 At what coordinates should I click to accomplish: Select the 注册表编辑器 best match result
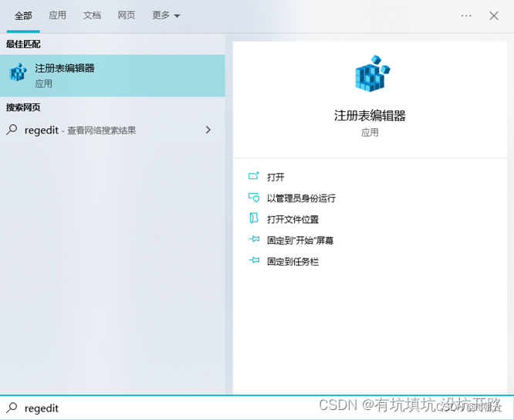pyautogui.click(x=113, y=76)
